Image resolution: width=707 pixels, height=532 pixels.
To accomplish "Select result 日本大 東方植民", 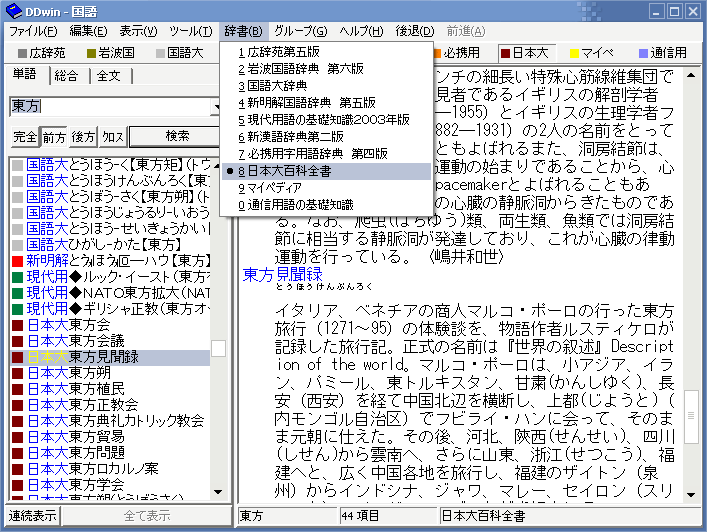I will pyautogui.click(x=110, y=389).
